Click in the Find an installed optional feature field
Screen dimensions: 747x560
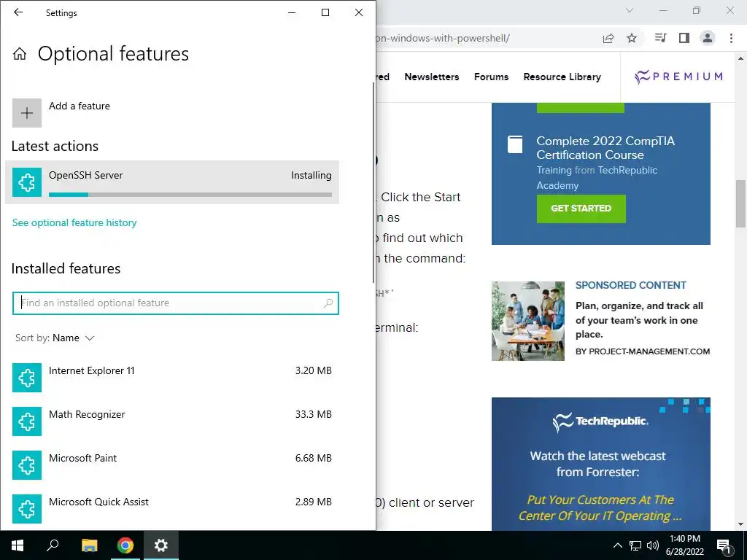(x=175, y=303)
